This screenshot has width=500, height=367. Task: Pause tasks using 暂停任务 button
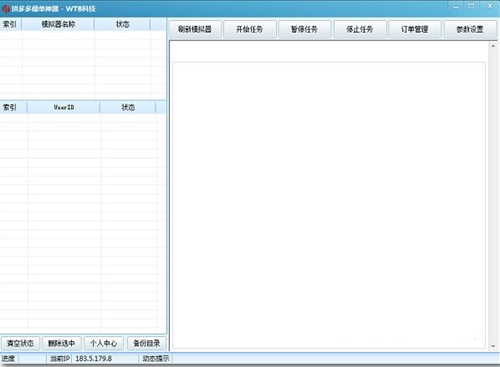[305, 29]
